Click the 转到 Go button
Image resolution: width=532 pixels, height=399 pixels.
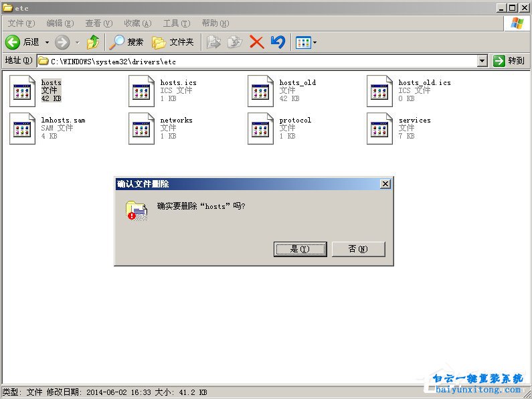(x=509, y=61)
